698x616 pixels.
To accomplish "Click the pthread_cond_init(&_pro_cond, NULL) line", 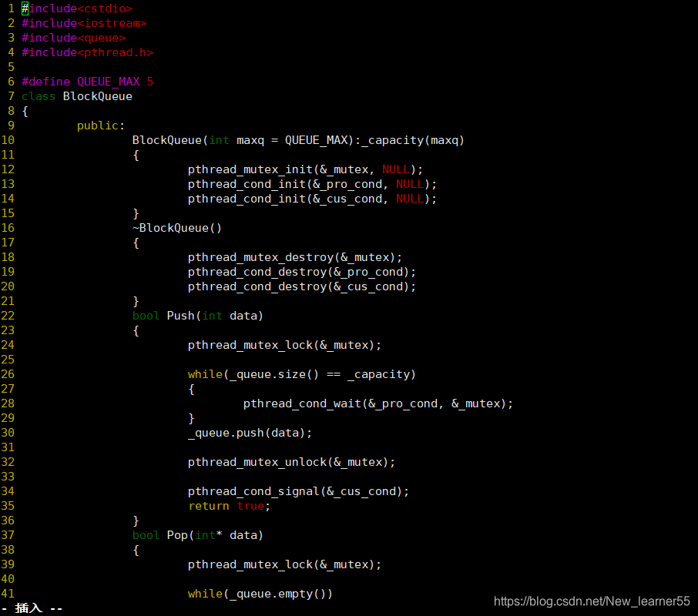I will [x=312, y=184].
